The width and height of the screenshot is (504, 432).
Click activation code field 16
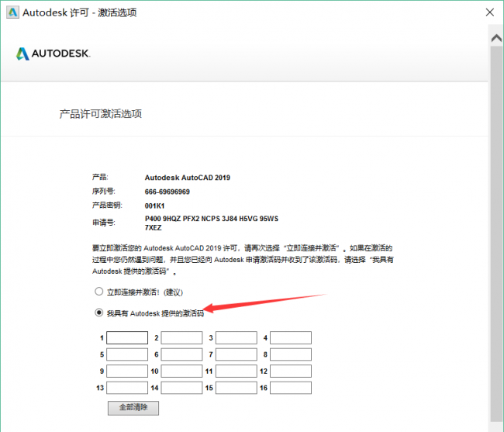(x=291, y=388)
